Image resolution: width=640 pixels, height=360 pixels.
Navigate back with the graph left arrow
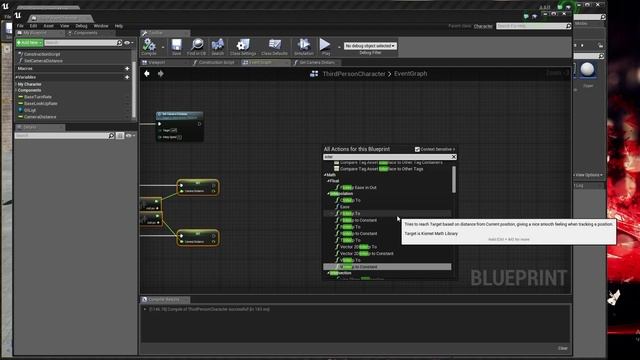coord(147,73)
